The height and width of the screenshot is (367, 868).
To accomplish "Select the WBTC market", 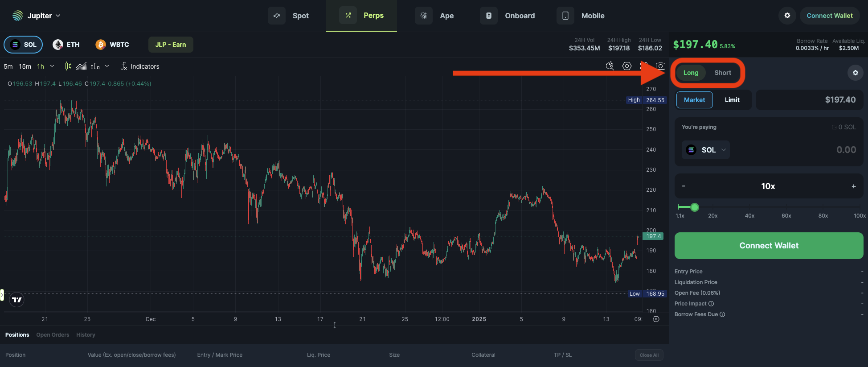I will 112,45.
